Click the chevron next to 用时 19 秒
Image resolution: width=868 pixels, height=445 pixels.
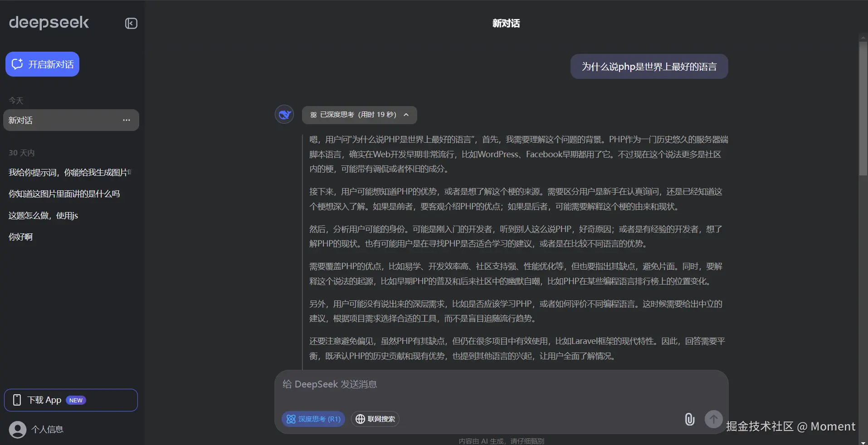[x=406, y=115]
